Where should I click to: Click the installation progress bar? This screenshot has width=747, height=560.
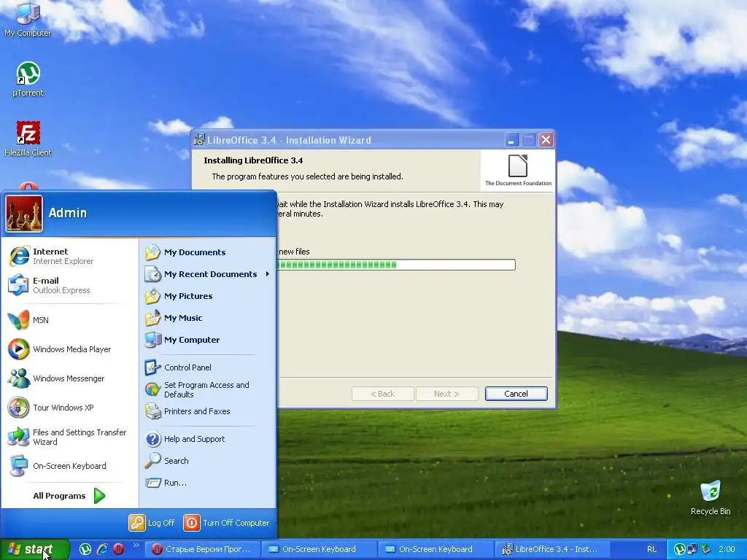pos(396,265)
